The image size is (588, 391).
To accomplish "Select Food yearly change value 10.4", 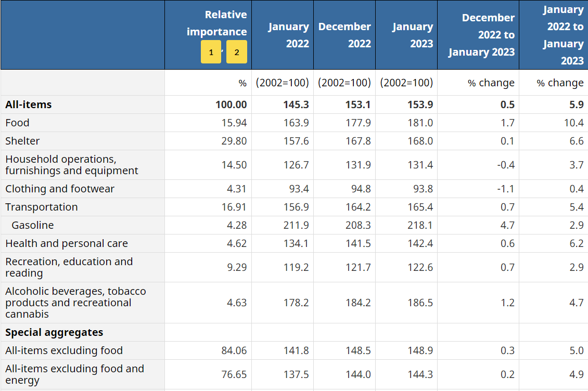I will click(574, 123).
